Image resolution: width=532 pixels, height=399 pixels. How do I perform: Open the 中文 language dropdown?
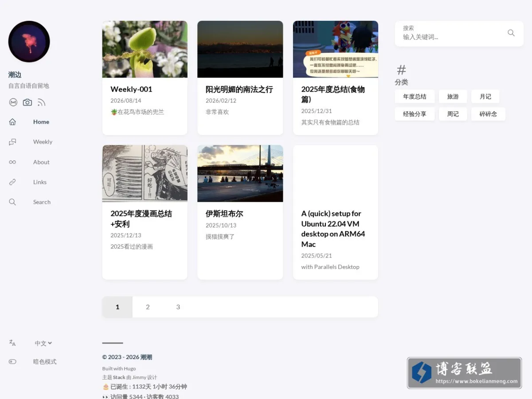pyautogui.click(x=43, y=343)
